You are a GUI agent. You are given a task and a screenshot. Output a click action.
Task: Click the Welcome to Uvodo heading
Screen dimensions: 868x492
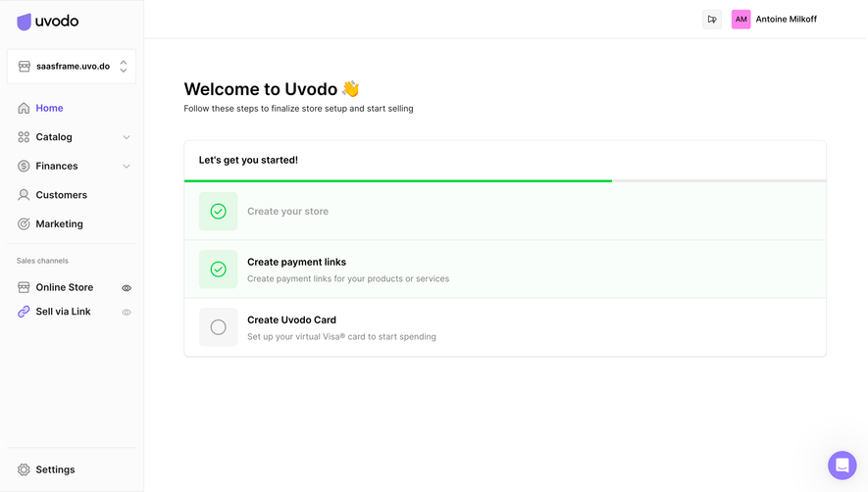pos(272,89)
